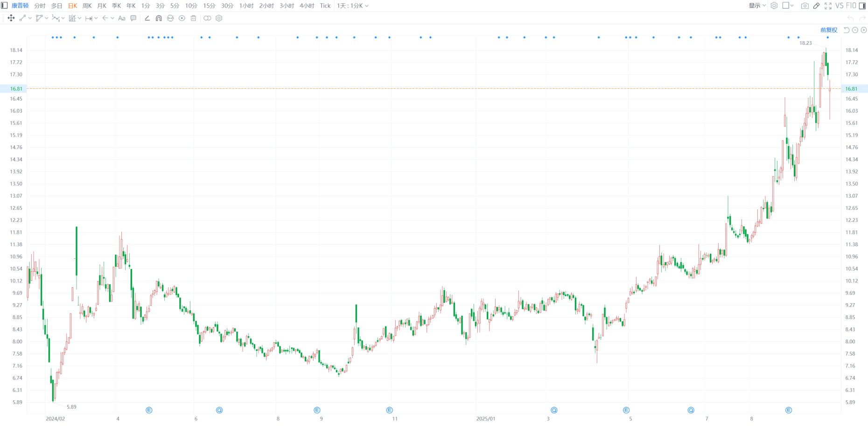Screen dimensions: 868x426
Task: Click the zoom in plus icon
Action: [864, 30]
